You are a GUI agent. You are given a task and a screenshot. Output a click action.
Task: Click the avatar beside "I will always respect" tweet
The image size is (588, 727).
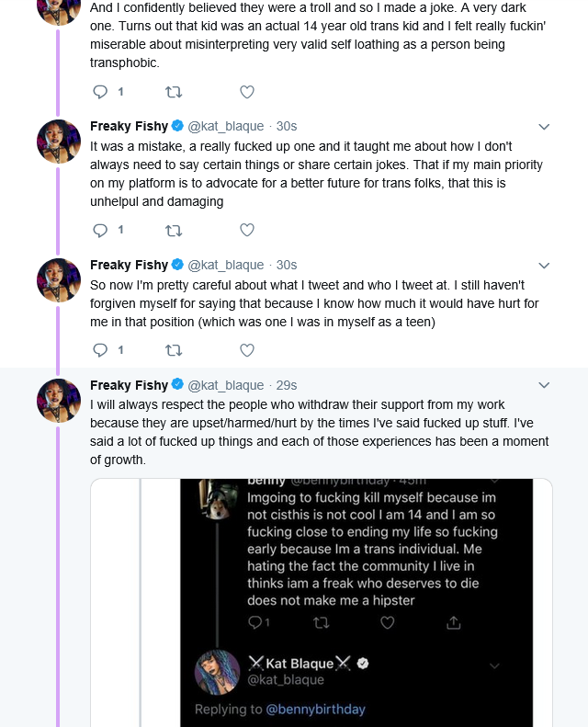pos(59,400)
